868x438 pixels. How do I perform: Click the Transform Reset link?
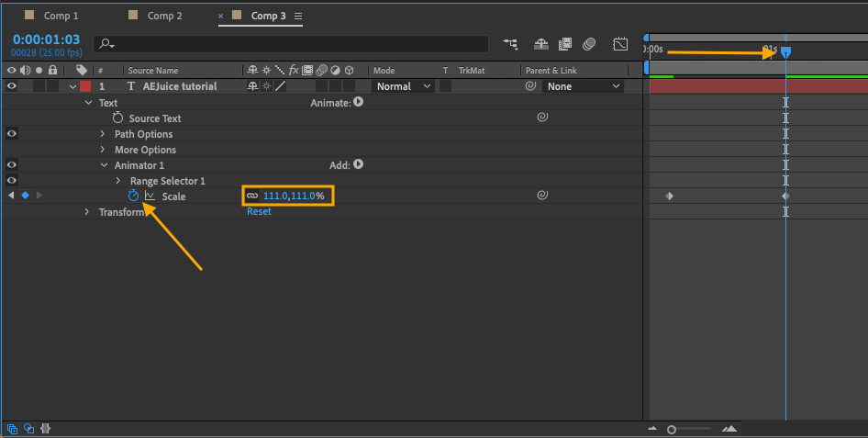coord(259,211)
